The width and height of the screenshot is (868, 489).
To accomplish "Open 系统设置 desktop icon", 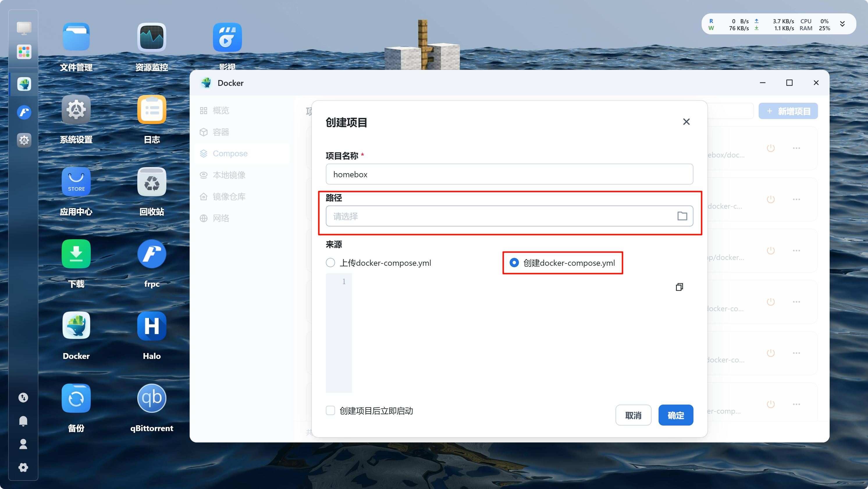I will 76,109.
